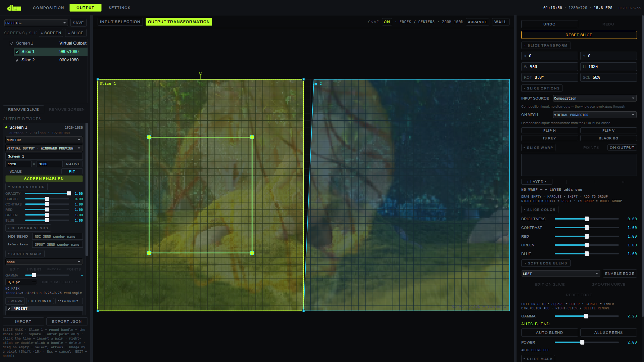Adjust the auto blend POWER slider
The width and height of the screenshot is (644, 362).
[x=587, y=342]
